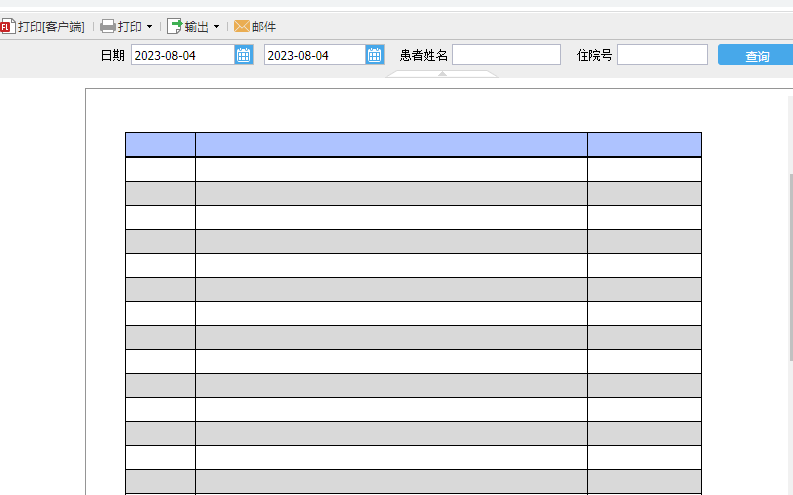Click the green 输出 export icon

pyautogui.click(x=174, y=26)
